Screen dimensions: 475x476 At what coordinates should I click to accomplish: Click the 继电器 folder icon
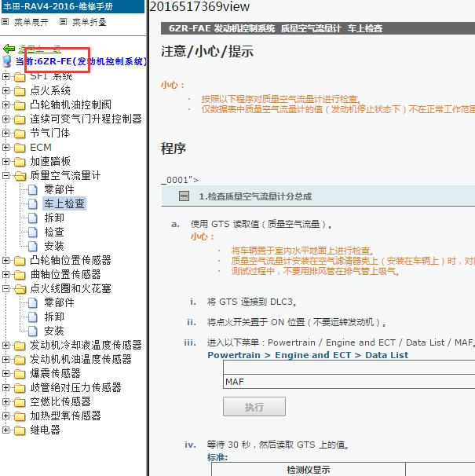20,430
